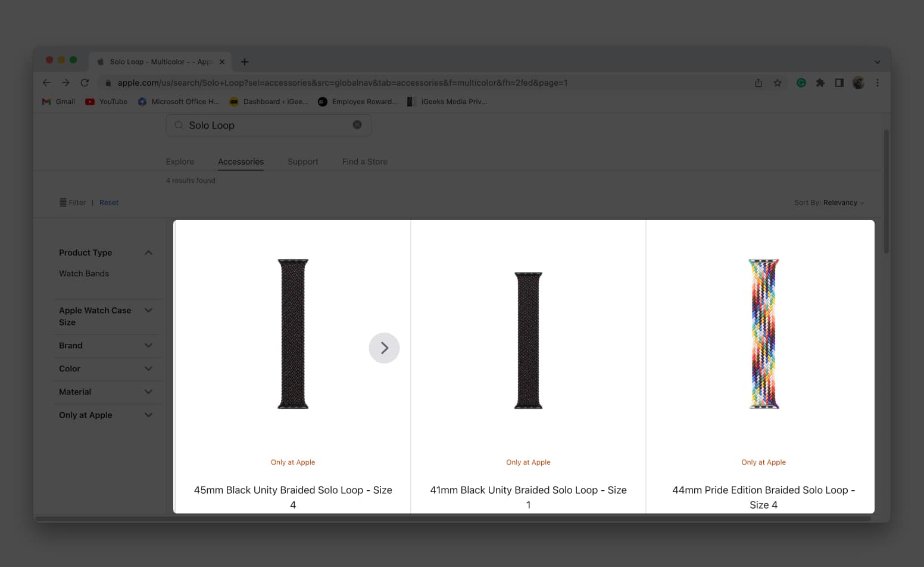The width and height of the screenshot is (924, 567).
Task: Open the Extensions puzzle icon
Action: [820, 83]
